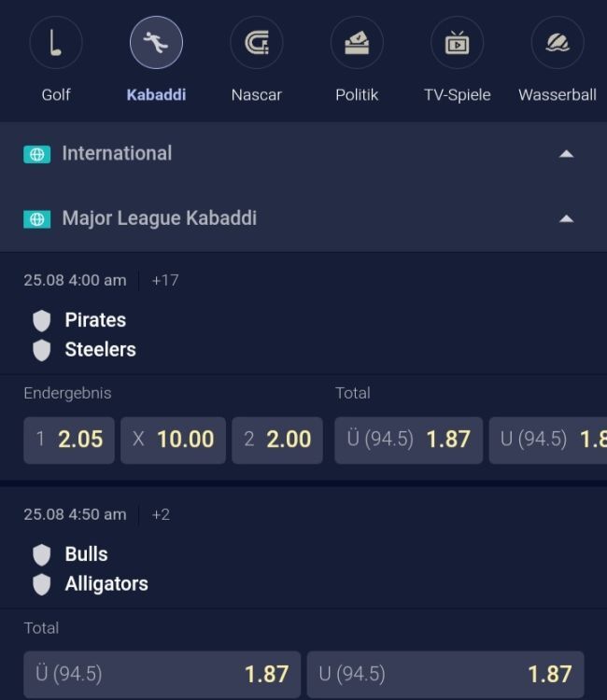Pick the draw odds 10.00
Image resolution: width=607 pixels, height=700 pixels.
click(x=173, y=440)
